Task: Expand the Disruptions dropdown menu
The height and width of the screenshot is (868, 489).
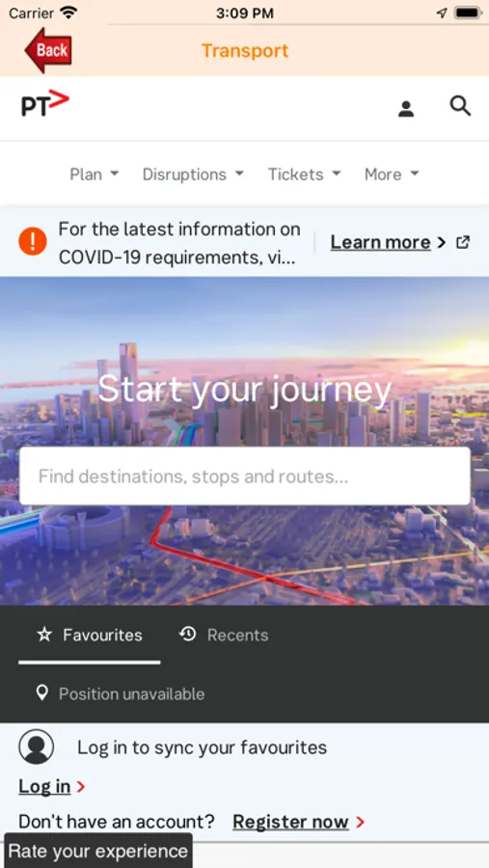Action: [193, 175]
